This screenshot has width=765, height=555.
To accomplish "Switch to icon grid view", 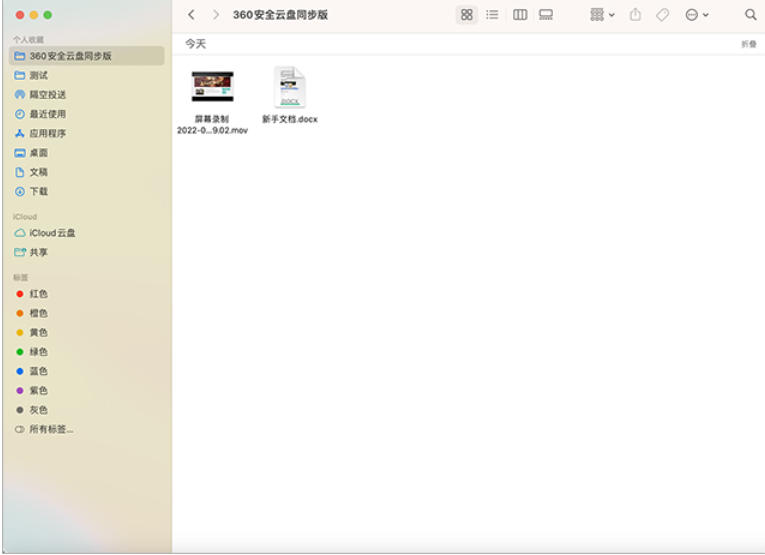I will tap(466, 15).
